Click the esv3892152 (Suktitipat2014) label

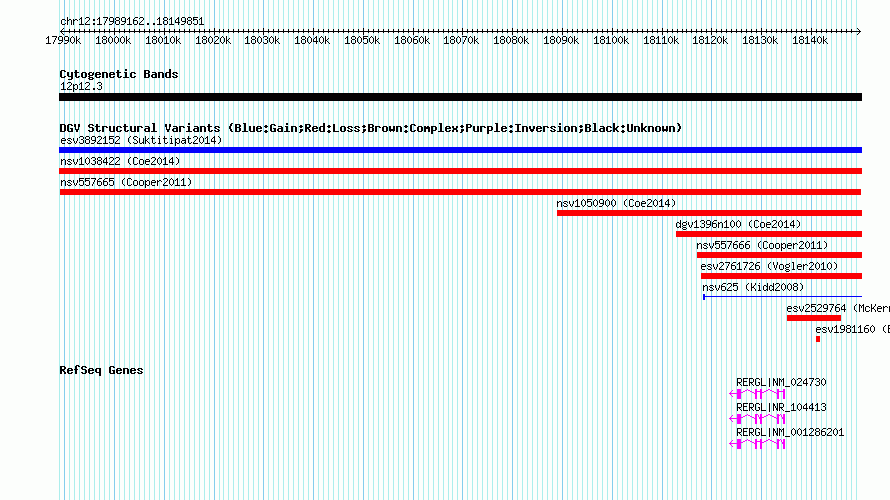(141, 140)
